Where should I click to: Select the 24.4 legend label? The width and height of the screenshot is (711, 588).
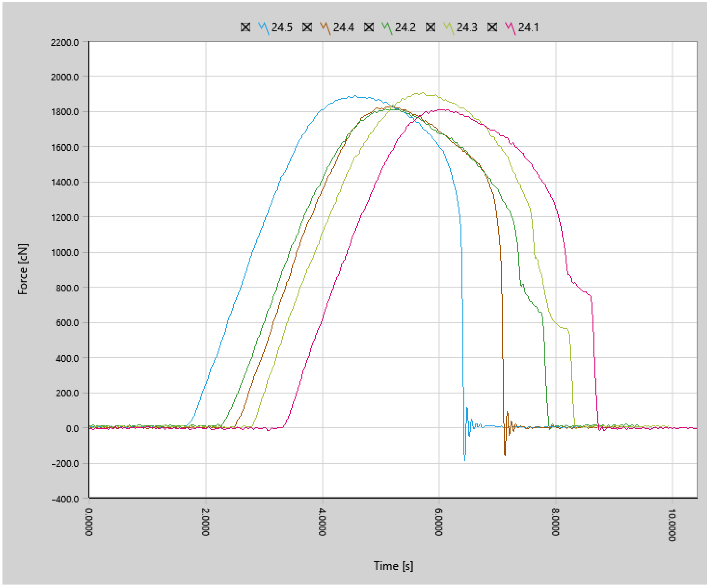pos(344,27)
